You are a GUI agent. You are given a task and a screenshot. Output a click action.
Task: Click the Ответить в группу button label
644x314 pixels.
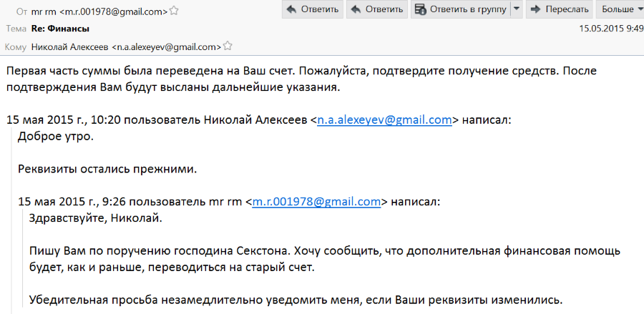click(x=468, y=9)
